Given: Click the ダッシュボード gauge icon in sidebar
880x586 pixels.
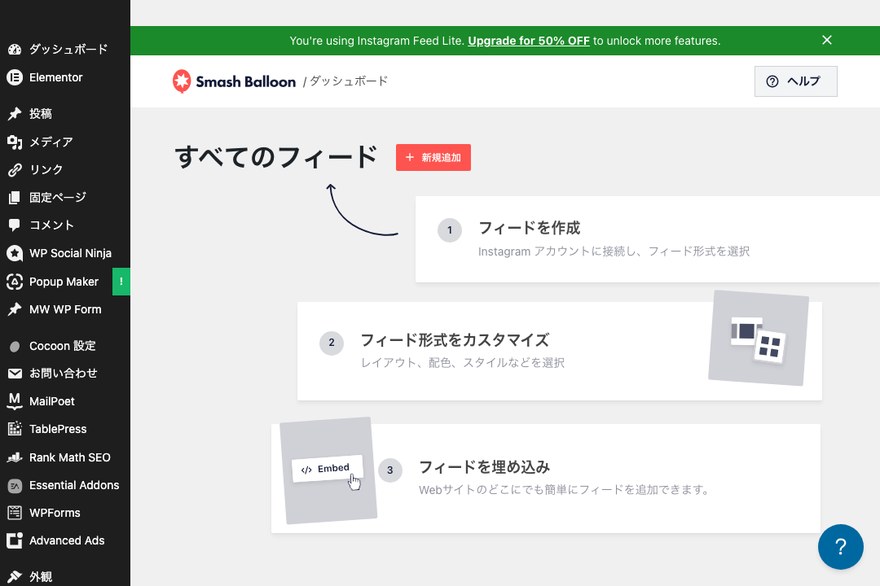Looking at the screenshot, I should (15, 49).
